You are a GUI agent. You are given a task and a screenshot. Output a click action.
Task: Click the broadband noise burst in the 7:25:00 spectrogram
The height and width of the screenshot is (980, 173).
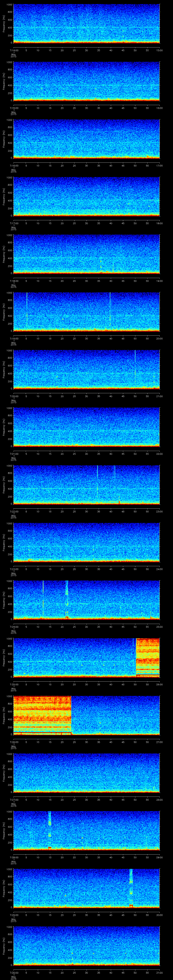tap(147, 657)
